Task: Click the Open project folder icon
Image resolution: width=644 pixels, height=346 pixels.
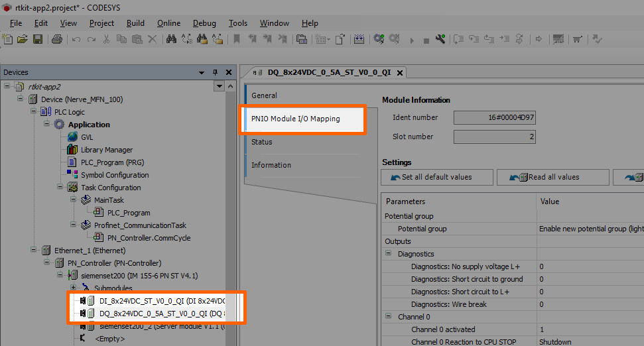Action: point(23,40)
